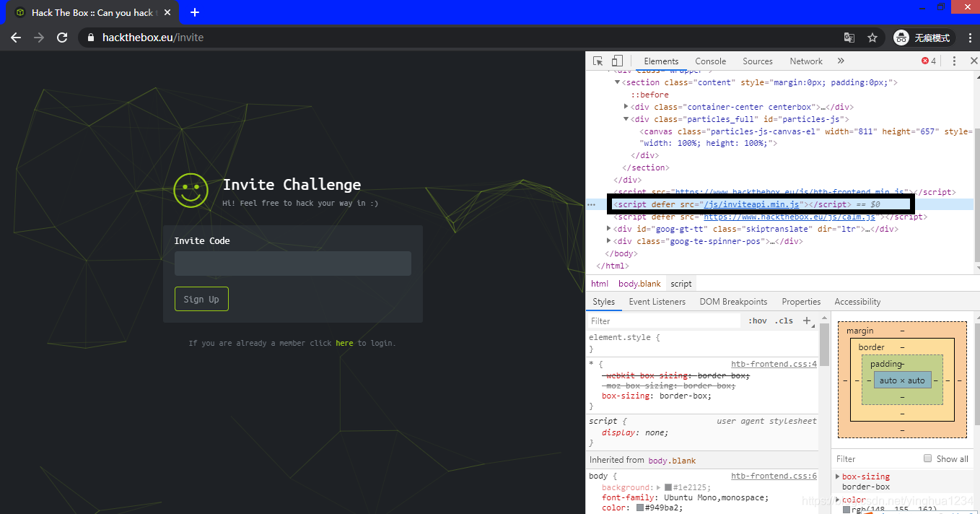Viewport: 980px width, 514px height.
Task: Click the Invite Code input field
Action: tap(292, 263)
